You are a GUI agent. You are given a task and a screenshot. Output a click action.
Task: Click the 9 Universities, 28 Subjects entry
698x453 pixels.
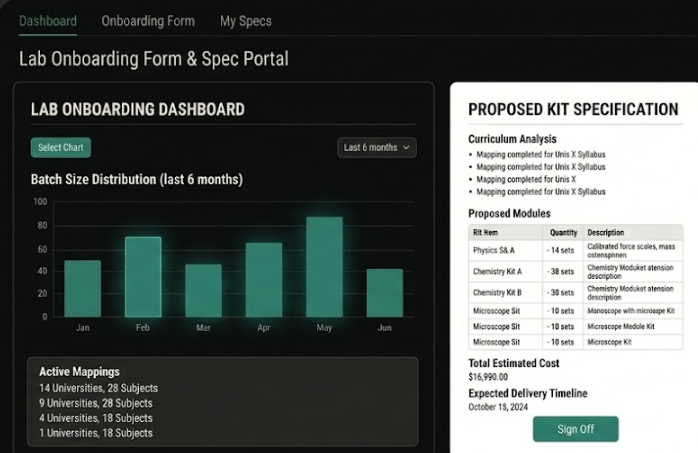(x=96, y=403)
